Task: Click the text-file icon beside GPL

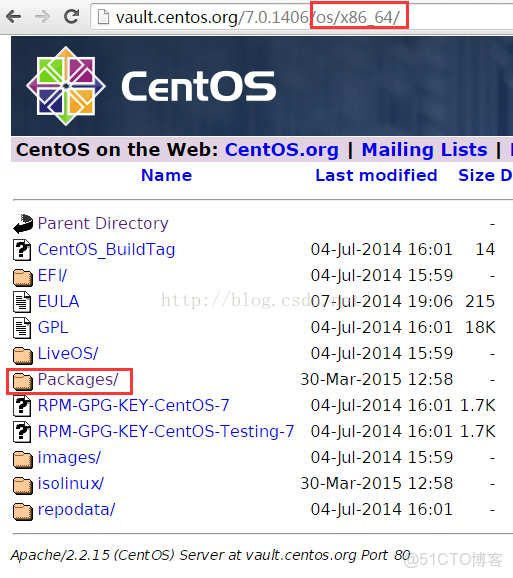Action: coord(22,328)
